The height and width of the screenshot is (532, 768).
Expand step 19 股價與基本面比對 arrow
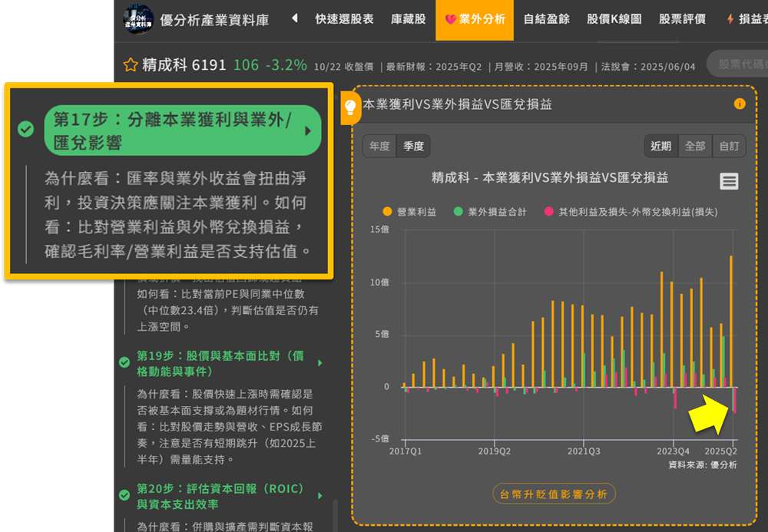click(x=320, y=363)
